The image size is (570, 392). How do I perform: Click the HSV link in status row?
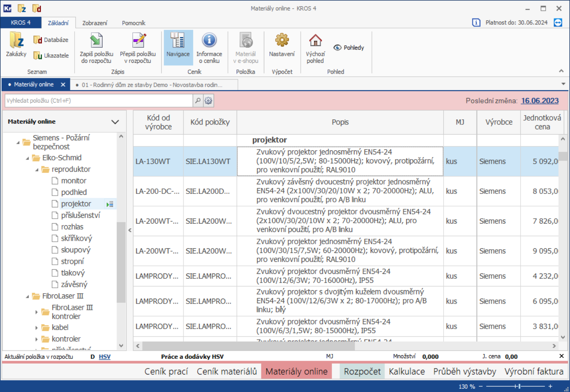coord(105,357)
